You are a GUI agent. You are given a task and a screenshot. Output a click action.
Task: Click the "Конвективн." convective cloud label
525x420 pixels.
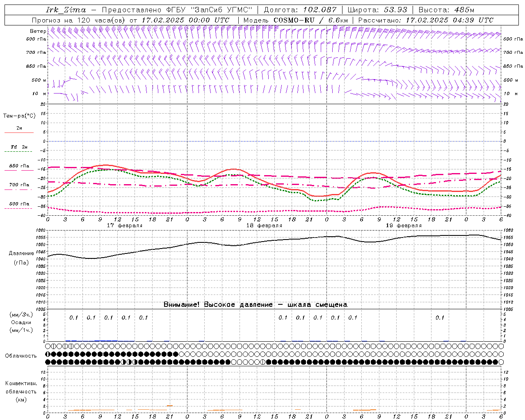[x=21, y=383]
